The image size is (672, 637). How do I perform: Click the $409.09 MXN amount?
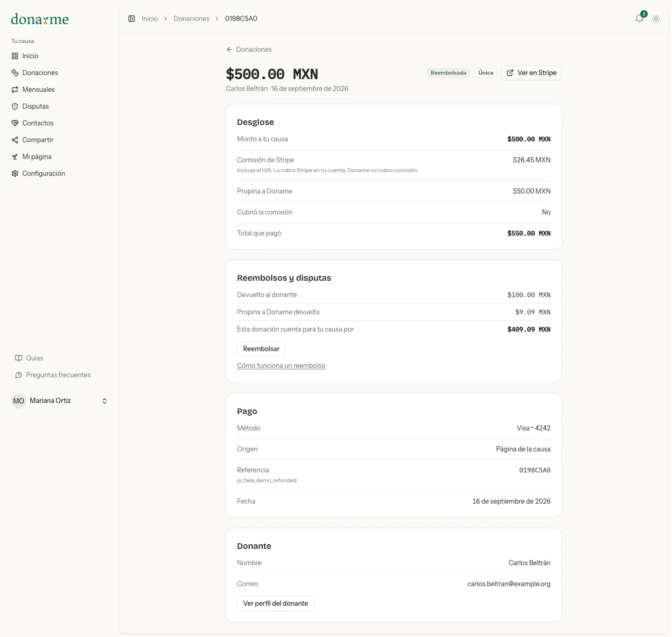click(529, 329)
